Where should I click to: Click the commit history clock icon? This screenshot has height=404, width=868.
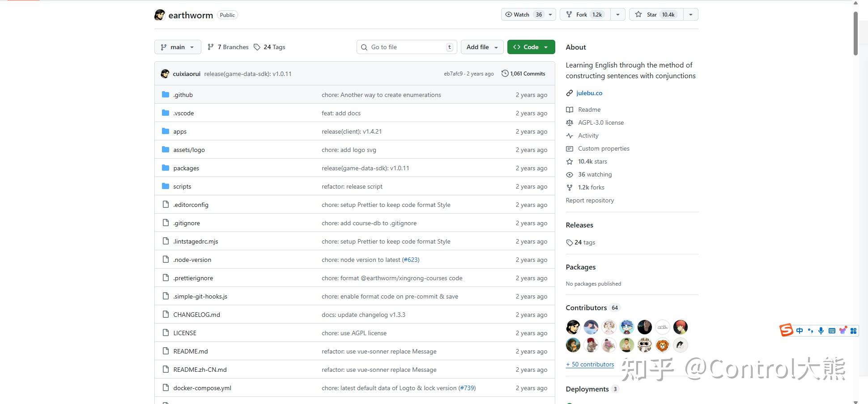pos(505,73)
